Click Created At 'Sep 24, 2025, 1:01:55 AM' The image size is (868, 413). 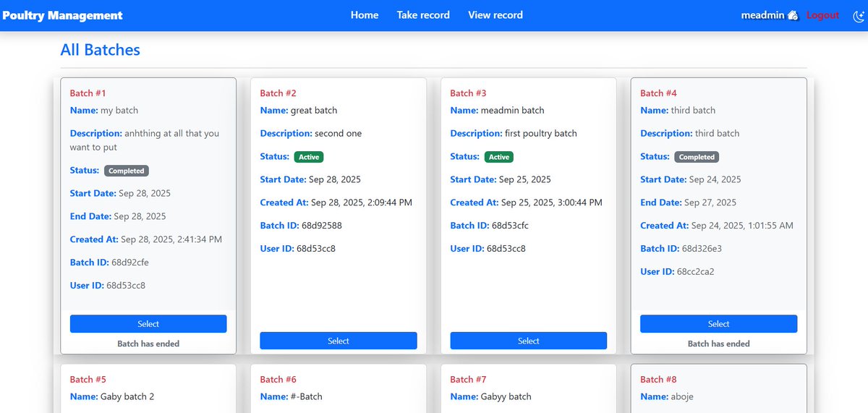742,226
